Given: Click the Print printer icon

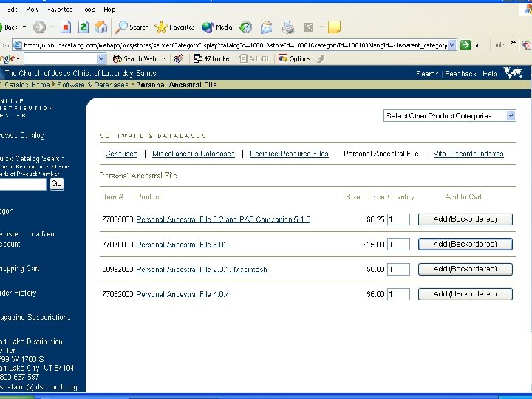Looking at the screenshot, I should [288, 27].
